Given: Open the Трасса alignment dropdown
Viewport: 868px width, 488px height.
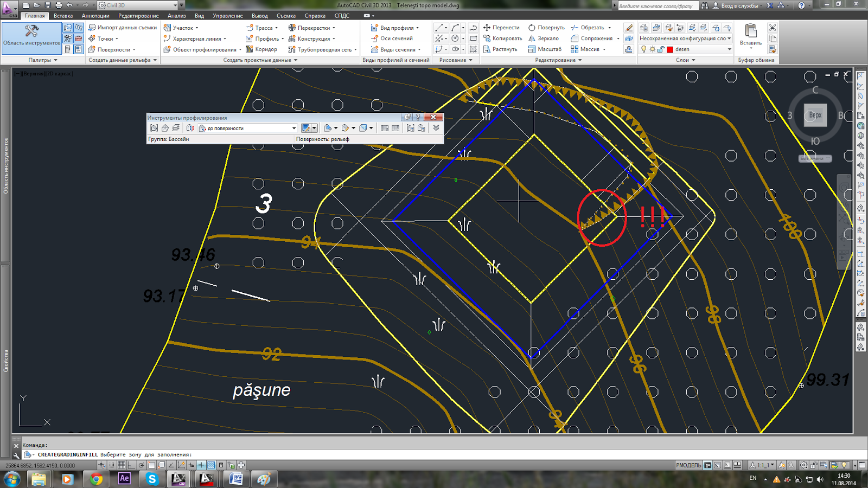Looking at the screenshot, I should 262,28.
